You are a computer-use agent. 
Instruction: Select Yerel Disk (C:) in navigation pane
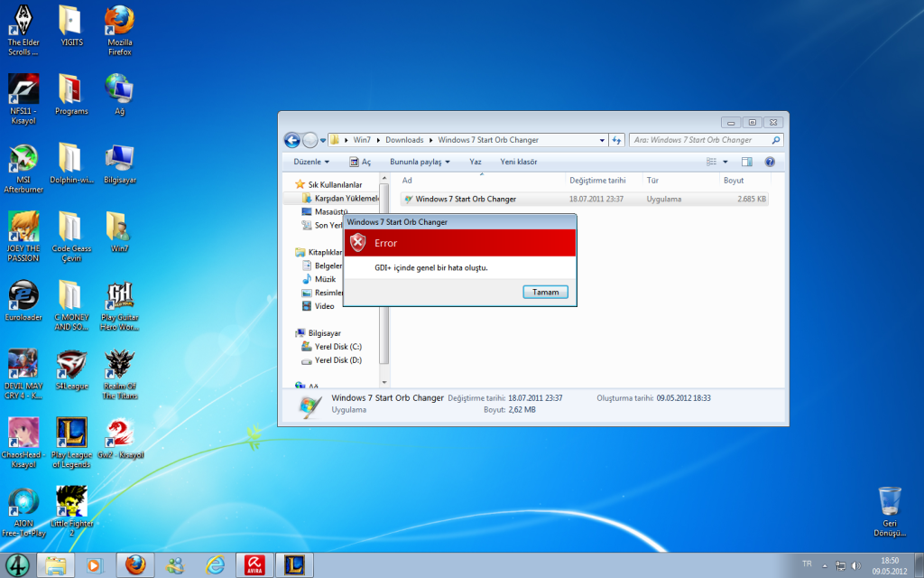coord(332,347)
